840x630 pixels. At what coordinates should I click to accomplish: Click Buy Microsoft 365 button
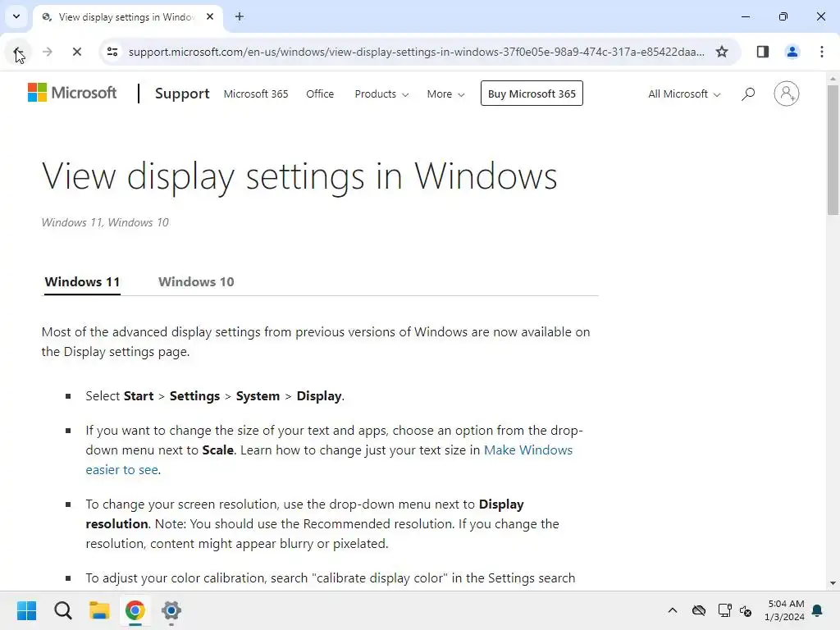point(532,94)
